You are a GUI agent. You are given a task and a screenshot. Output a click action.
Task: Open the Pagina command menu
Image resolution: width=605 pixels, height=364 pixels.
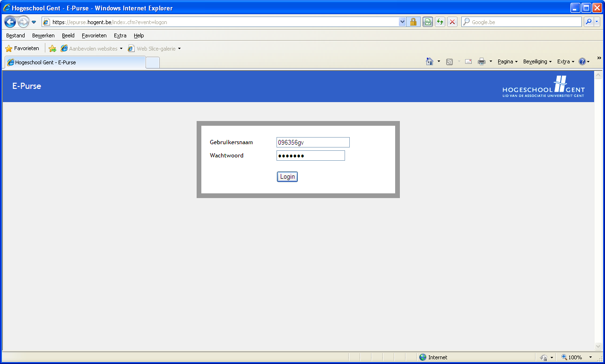coord(508,61)
